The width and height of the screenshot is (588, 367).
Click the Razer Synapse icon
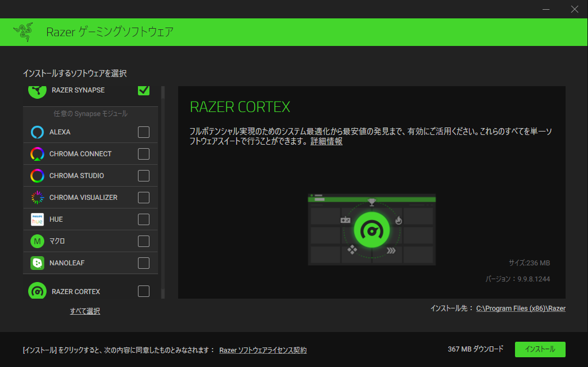click(x=37, y=91)
